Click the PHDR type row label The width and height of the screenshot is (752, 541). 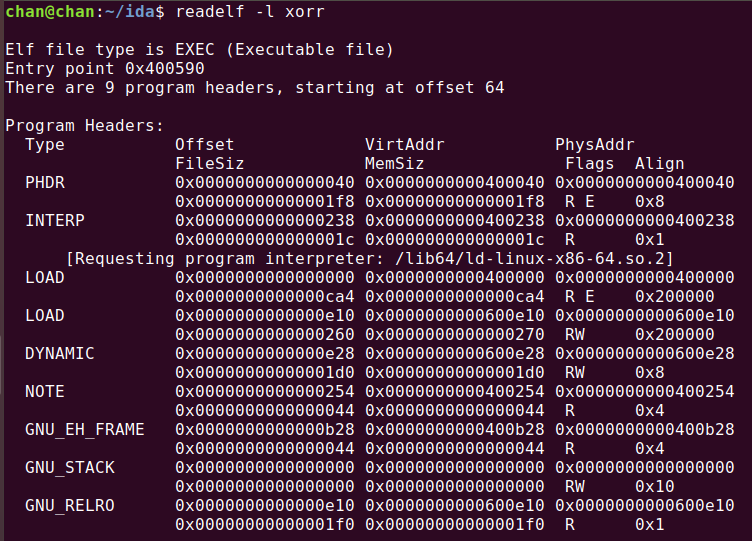(45, 183)
